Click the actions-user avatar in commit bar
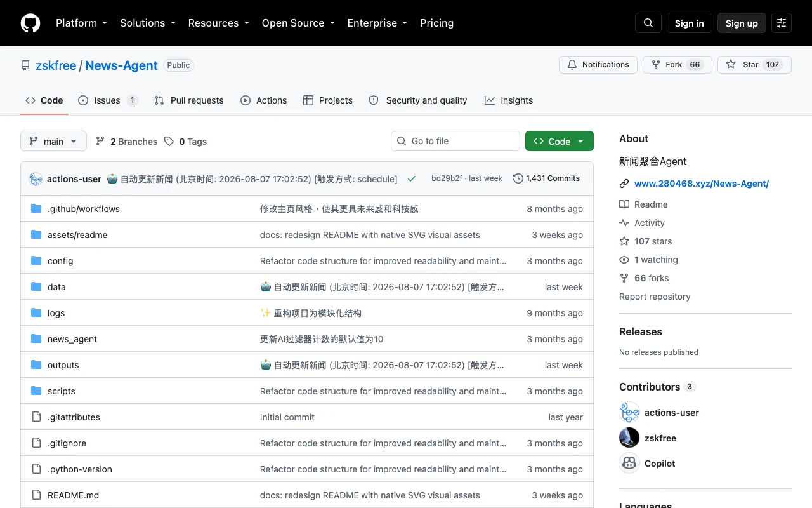This screenshot has width=812, height=508. pyautogui.click(x=36, y=179)
